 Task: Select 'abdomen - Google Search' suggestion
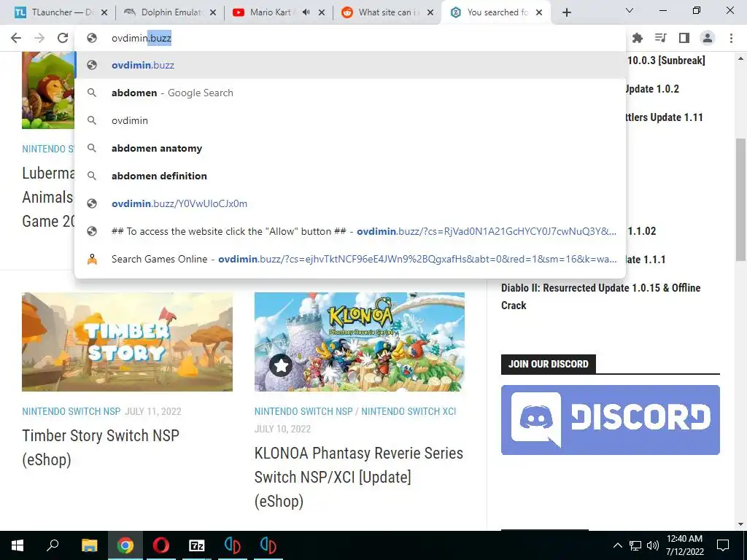point(350,93)
